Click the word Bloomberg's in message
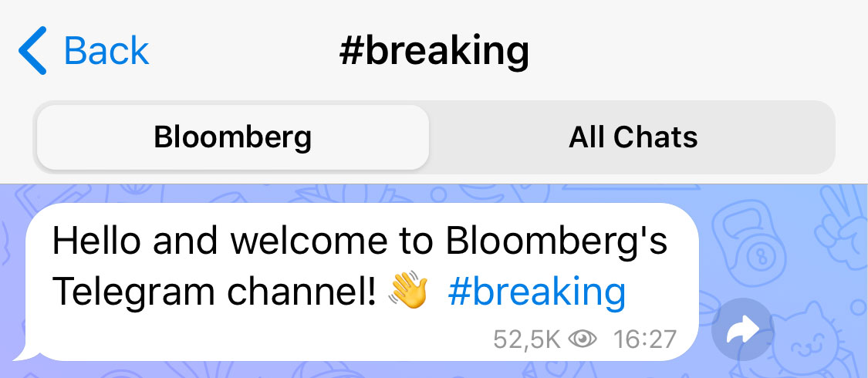 [x=557, y=242]
